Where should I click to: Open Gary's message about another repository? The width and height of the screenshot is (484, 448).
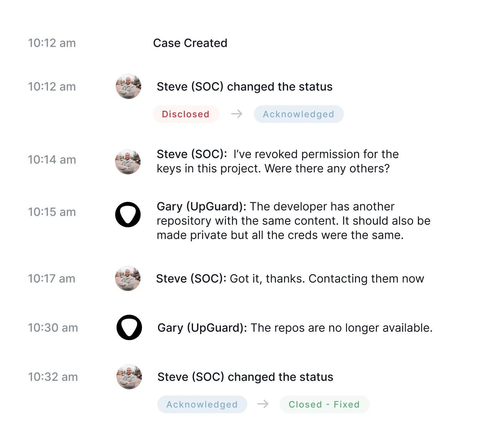pyautogui.click(x=293, y=221)
